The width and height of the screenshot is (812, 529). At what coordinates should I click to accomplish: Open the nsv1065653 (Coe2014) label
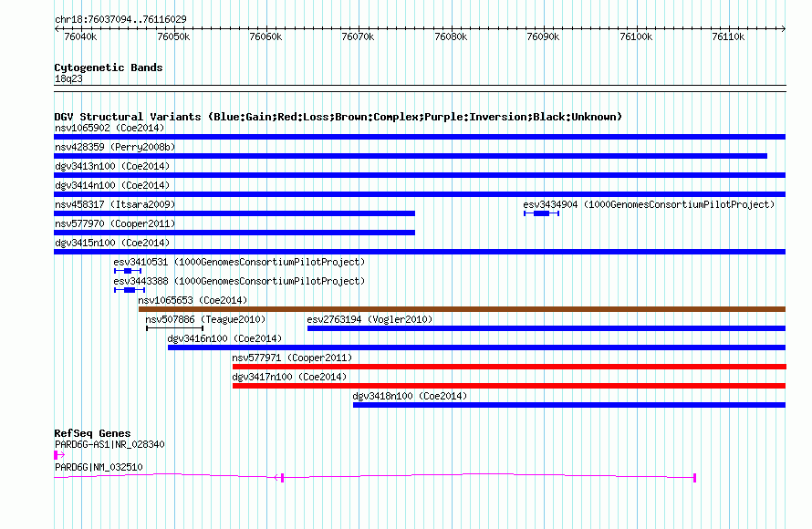(x=193, y=300)
